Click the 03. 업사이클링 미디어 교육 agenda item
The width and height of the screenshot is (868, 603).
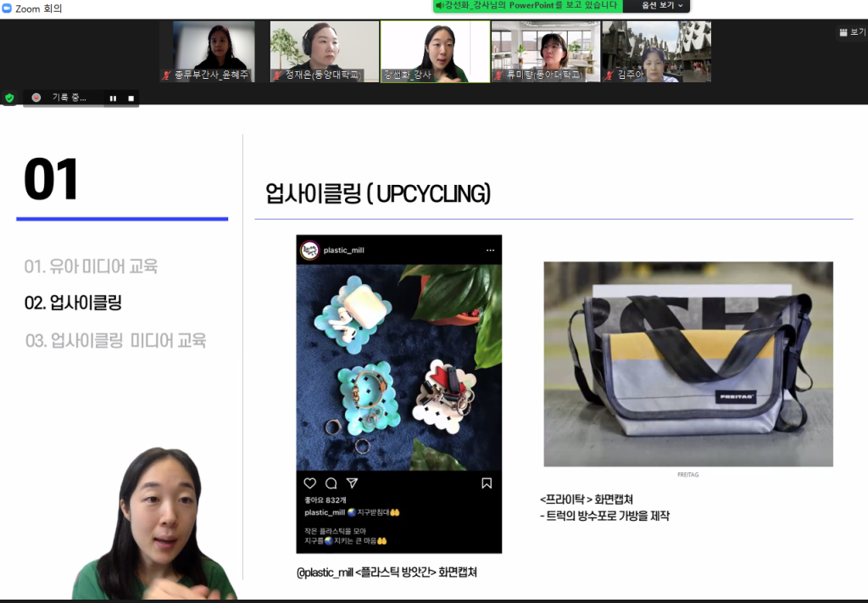click(x=115, y=340)
